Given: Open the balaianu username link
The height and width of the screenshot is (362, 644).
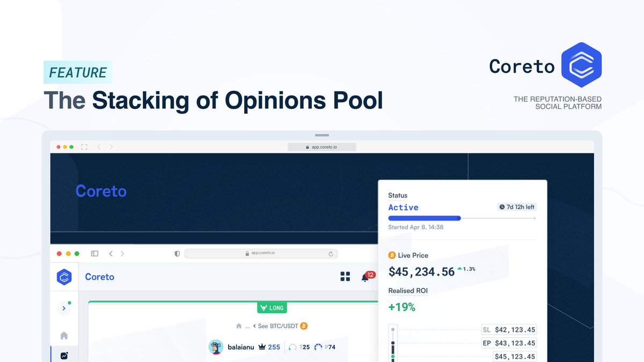Looking at the screenshot, I should 240,347.
